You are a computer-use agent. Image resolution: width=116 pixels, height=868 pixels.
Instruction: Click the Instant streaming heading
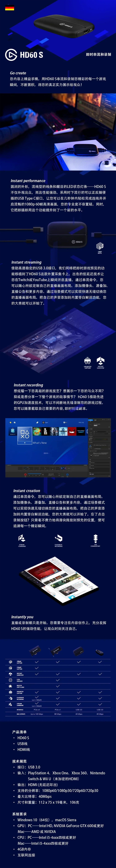(x=26, y=262)
